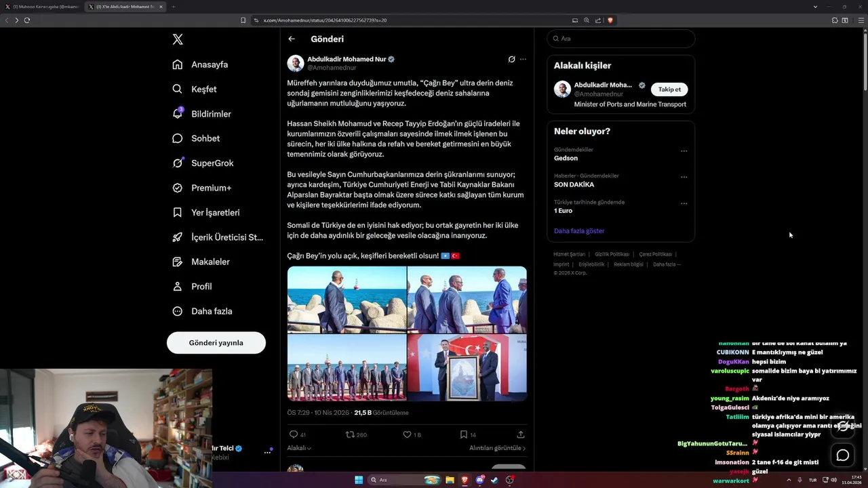Reload the page
This screenshot has height=488, width=868.
pyautogui.click(x=27, y=20)
